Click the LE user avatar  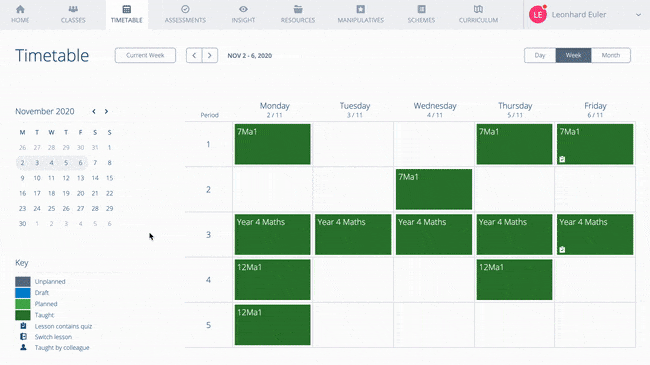tap(538, 15)
